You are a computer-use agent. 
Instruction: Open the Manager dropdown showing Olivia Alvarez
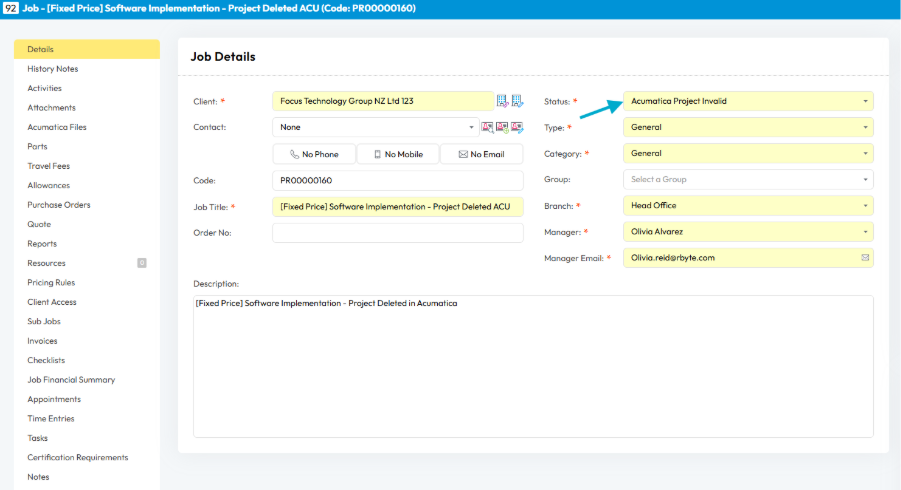coord(747,231)
